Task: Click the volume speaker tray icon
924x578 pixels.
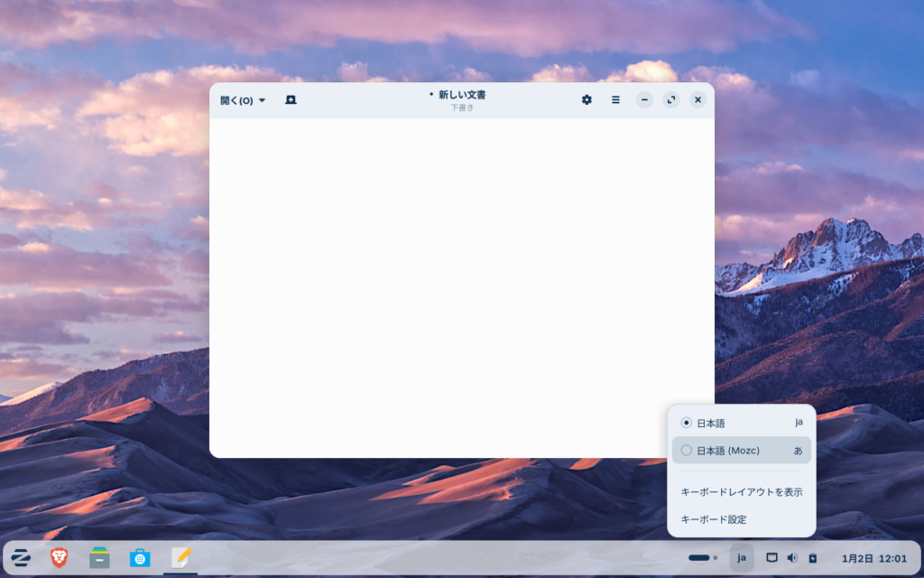Action: click(792, 558)
